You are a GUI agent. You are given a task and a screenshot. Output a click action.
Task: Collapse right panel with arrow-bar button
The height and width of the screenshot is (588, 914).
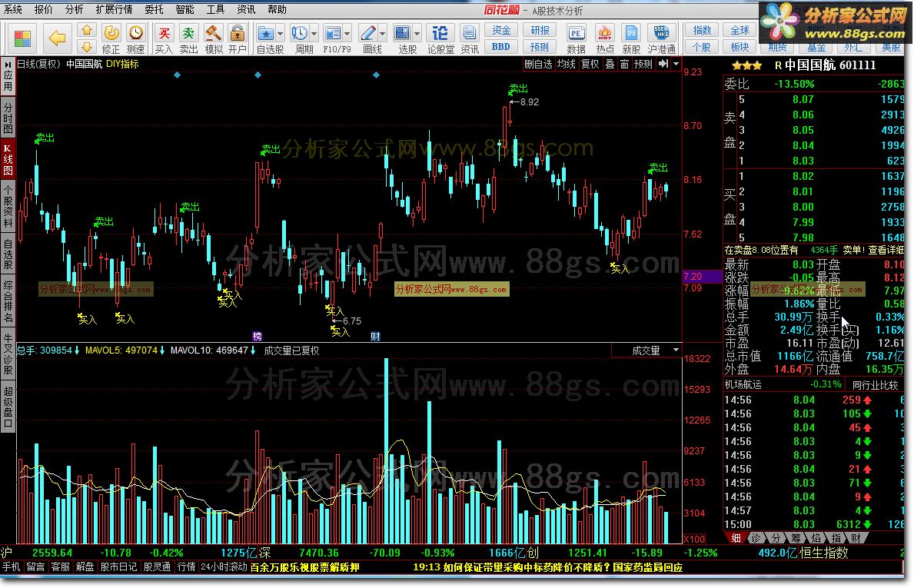point(663,64)
